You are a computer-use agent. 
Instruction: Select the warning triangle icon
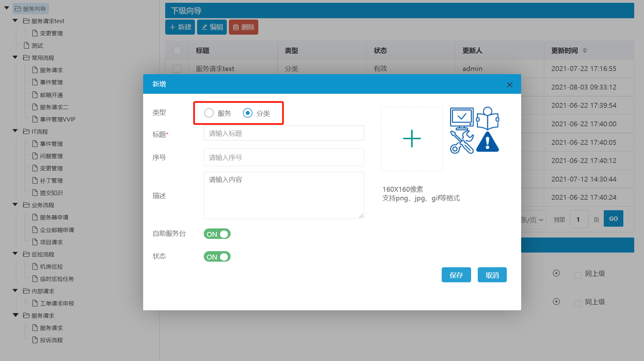pos(488,142)
